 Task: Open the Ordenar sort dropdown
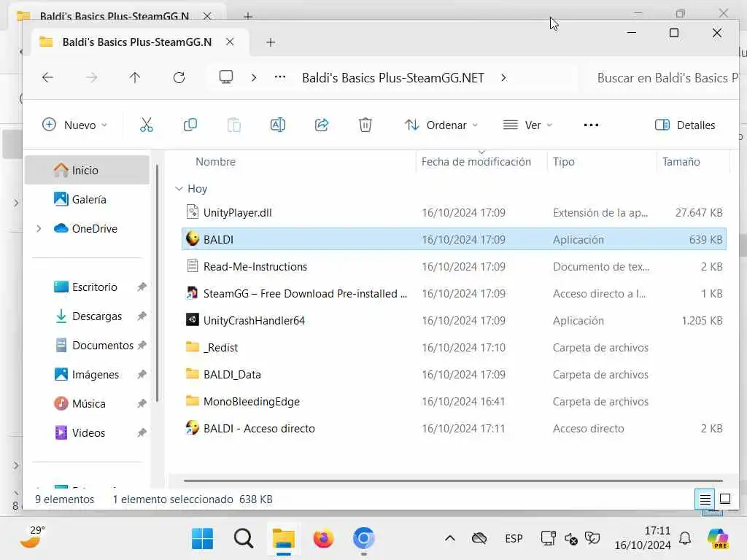(x=441, y=125)
